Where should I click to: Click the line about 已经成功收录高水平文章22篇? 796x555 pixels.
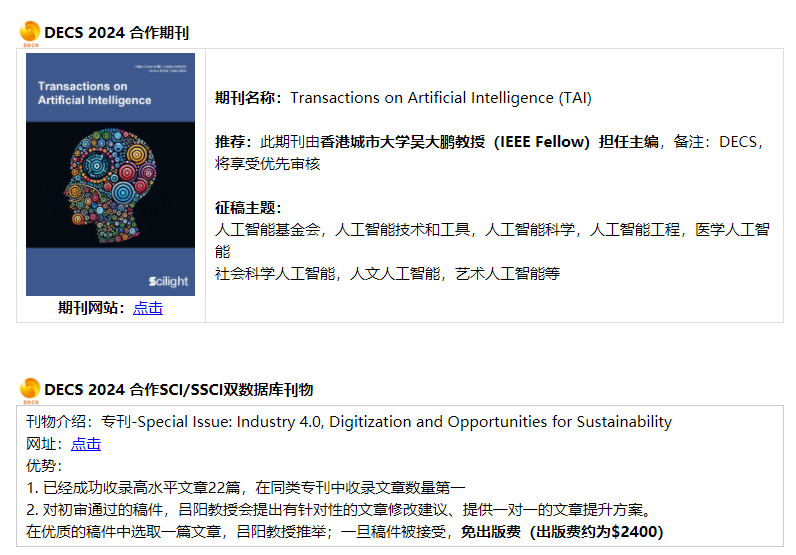[x=246, y=488]
